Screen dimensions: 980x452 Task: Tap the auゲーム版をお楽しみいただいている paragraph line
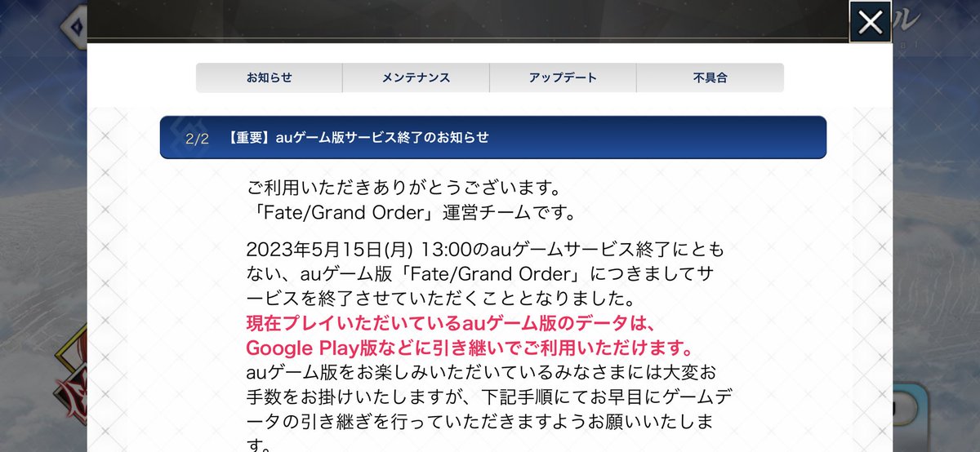tap(483, 373)
